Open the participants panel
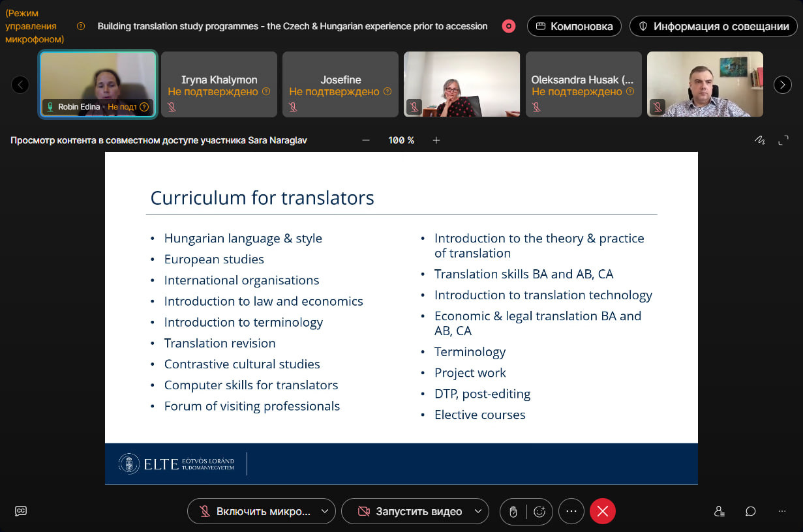 (x=719, y=511)
